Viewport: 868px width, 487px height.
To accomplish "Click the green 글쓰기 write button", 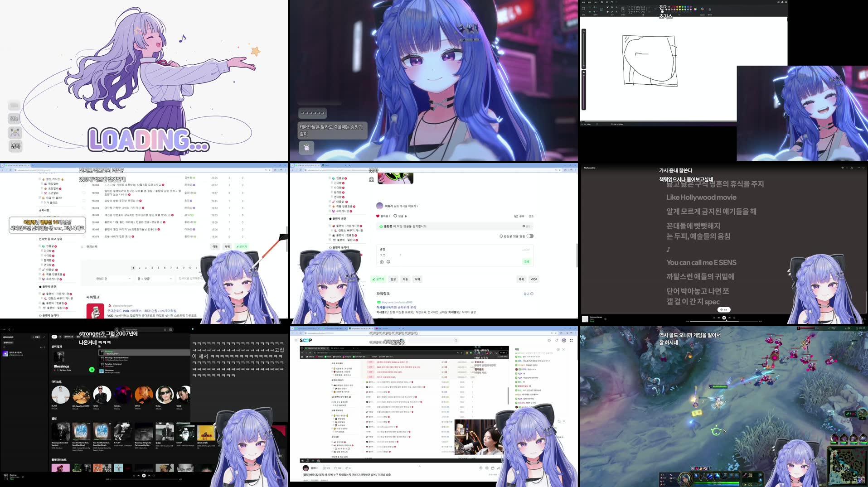I will (378, 279).
